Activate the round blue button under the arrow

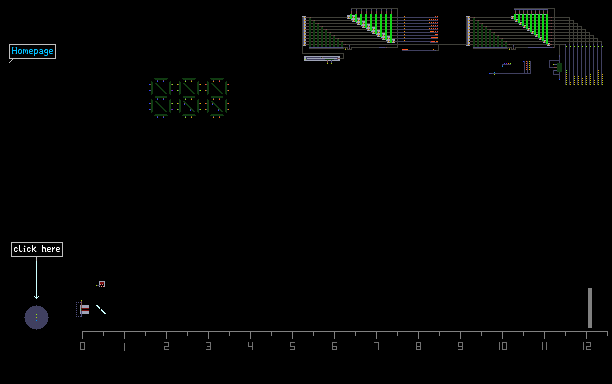pos(36,317)
